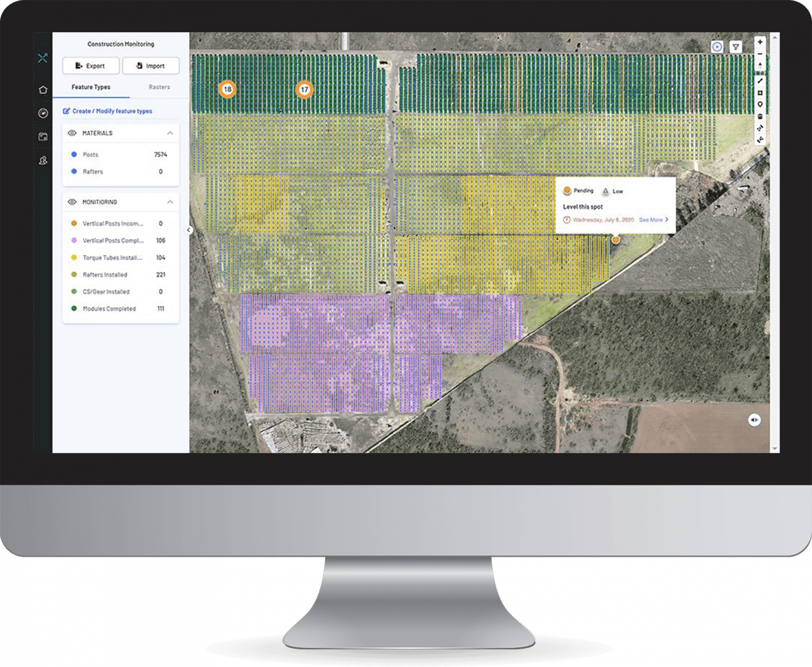812x667 pixels.
Task: Select the Feature Types tab
Action: tap(91, 87)
